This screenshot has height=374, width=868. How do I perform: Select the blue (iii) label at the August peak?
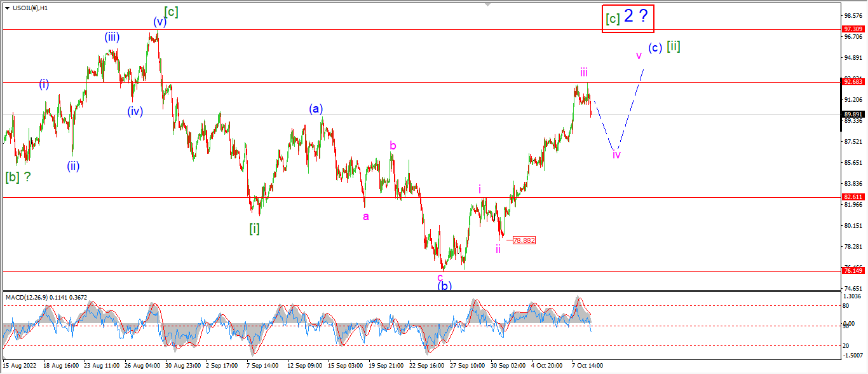click(112, 37)
